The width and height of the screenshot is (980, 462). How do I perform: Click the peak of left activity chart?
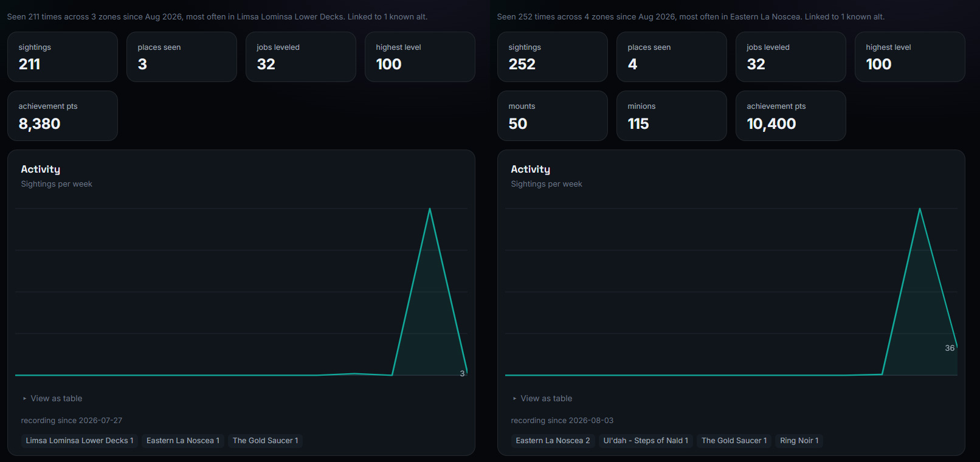coord(430,209)
